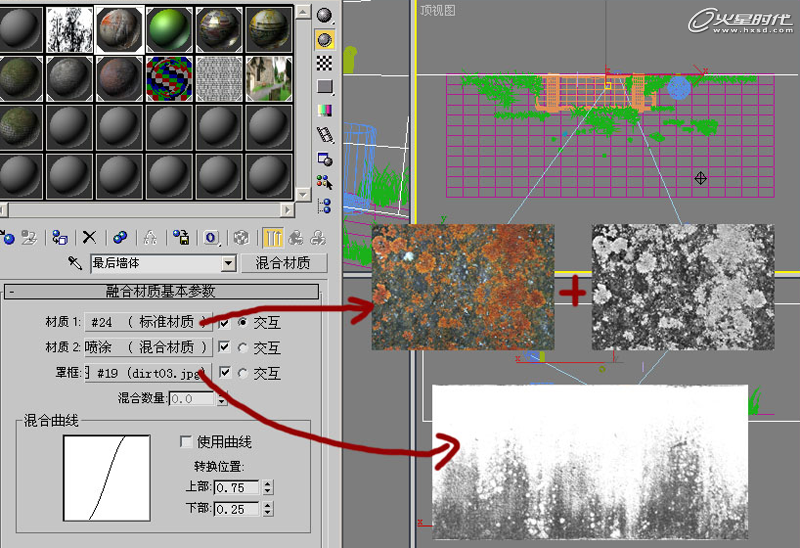Viewport: 800px width, 548px height.
Task: Select the green sphere sample slot
Action: click(170, 30)
